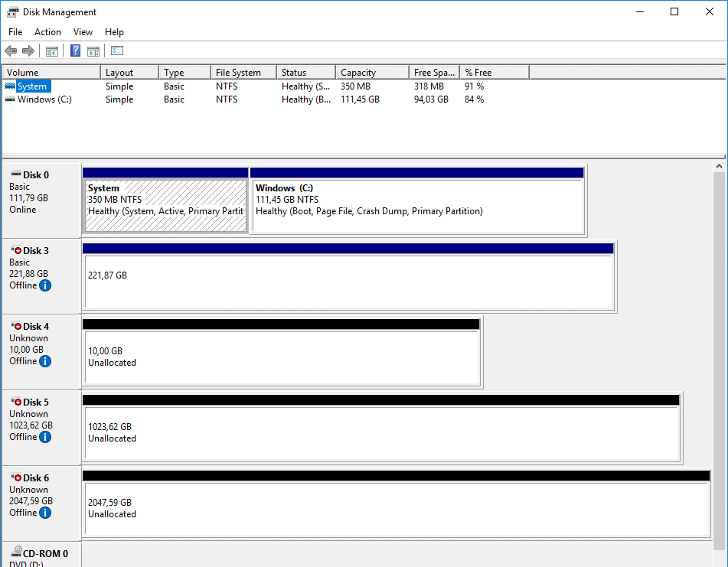Sort by the Type column header
Image resolution: width=728 pixels, height=567 pixels.
tap(184, 73)
